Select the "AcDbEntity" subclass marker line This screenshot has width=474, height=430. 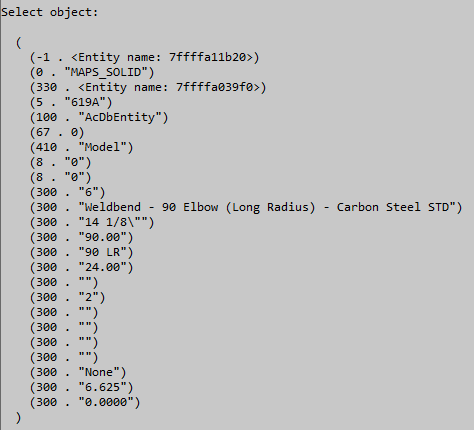click(x=99, y=117)
